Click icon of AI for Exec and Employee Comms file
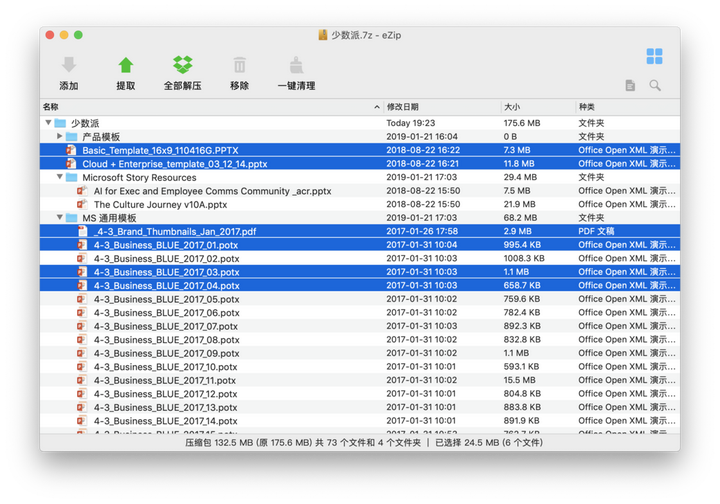720x504 pixels. click(x=82, y=191)
